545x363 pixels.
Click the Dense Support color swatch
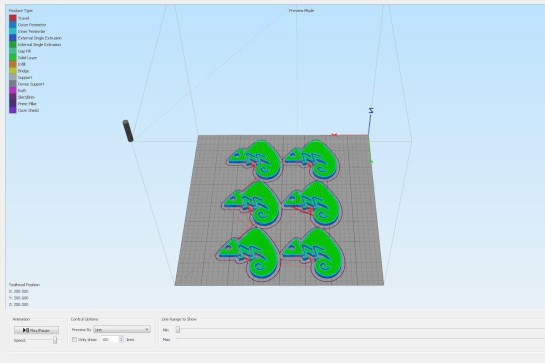(13, 84)
